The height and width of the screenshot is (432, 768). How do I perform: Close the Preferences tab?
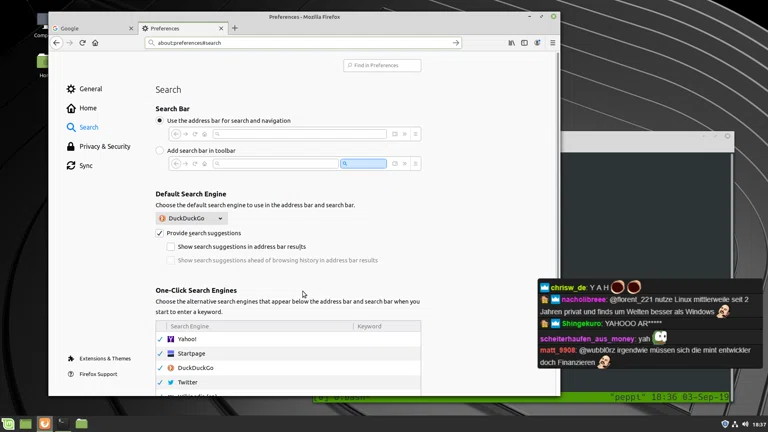[221, 28]
